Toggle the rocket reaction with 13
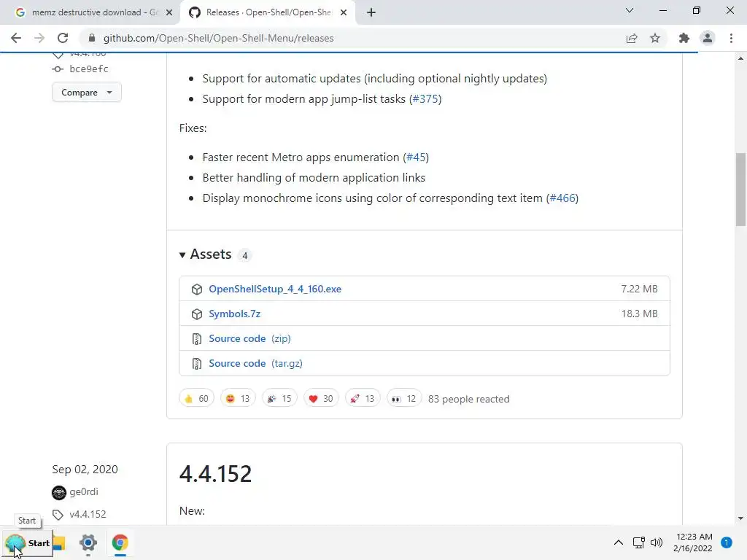Screen dimensions: 747x560 (363, 398)
